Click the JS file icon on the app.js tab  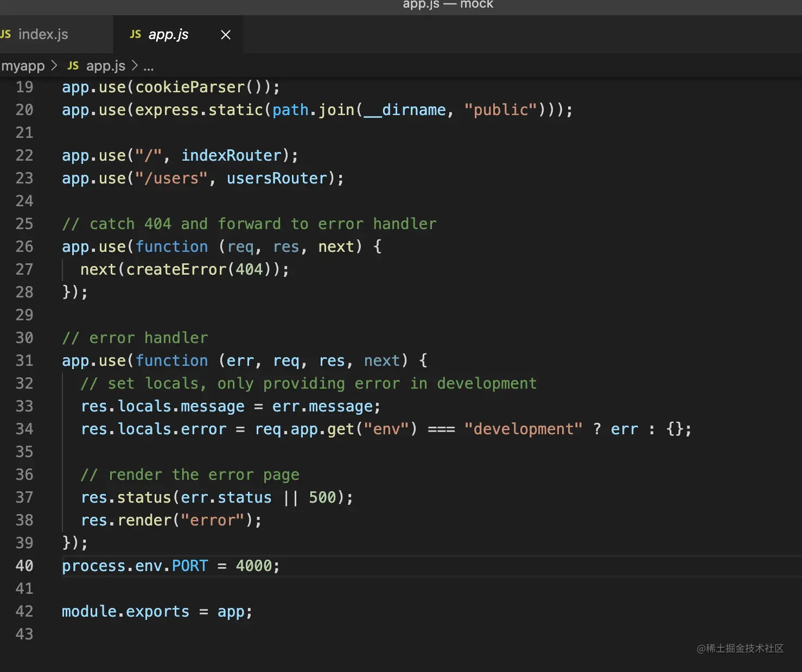(136, 34)
